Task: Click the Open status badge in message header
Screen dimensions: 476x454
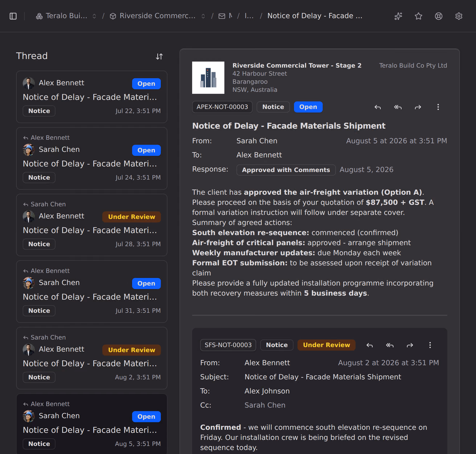Action: click(x=308, y=107)
